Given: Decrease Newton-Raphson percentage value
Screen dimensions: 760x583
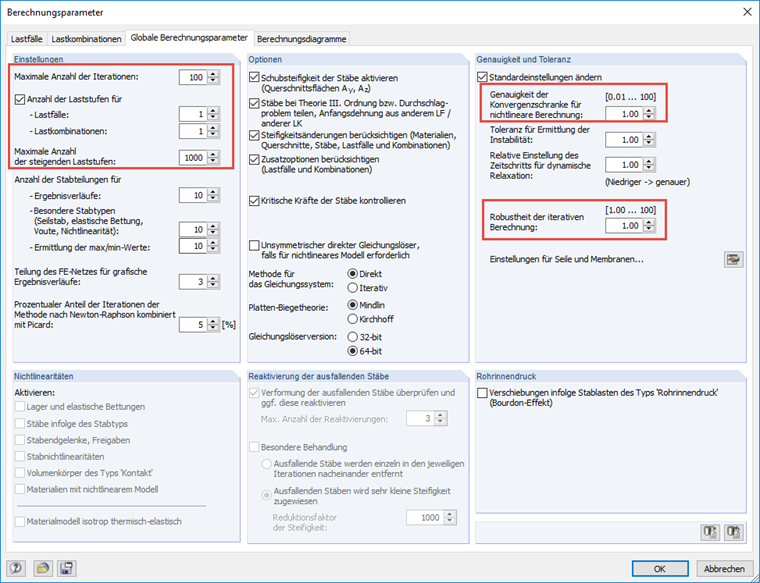Looking at the screenshot, I should pos(213,328).
